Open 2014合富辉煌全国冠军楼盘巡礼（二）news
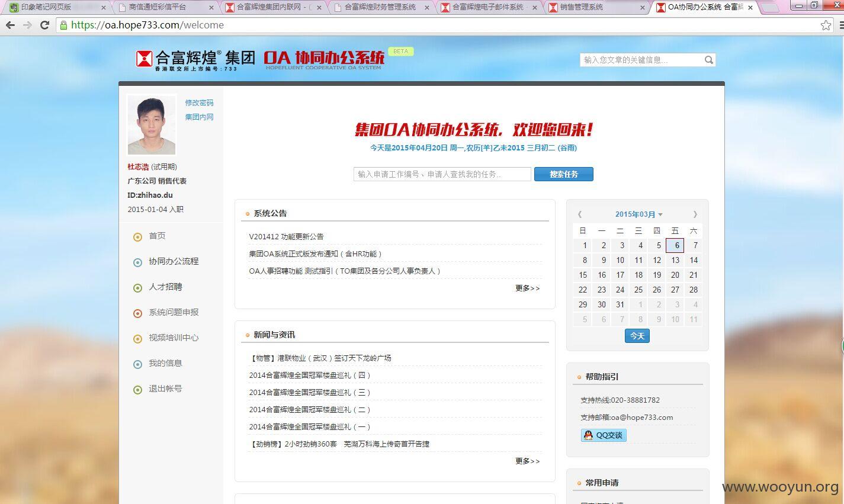 [310, 409]
